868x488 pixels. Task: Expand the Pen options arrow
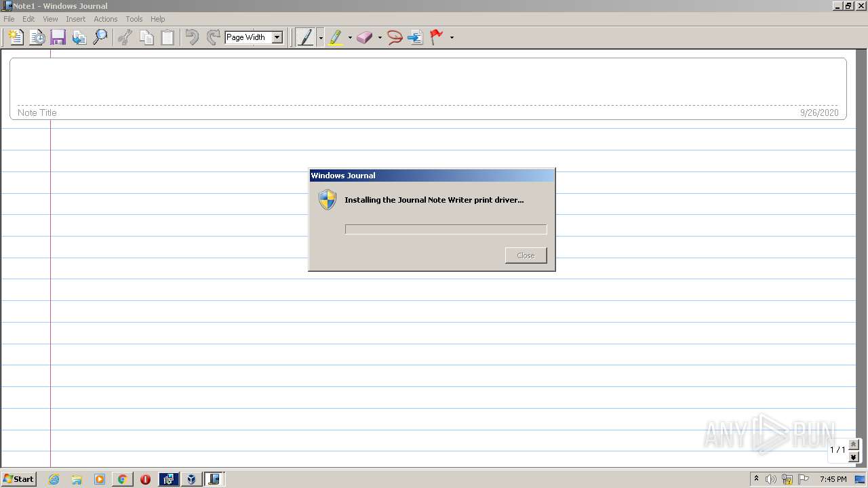(321, 38)
